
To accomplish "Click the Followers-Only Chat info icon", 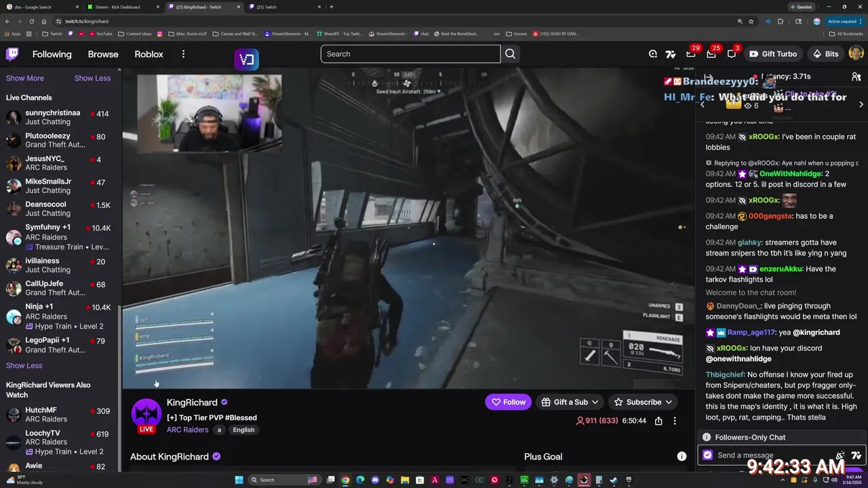I will pos(707,437).
